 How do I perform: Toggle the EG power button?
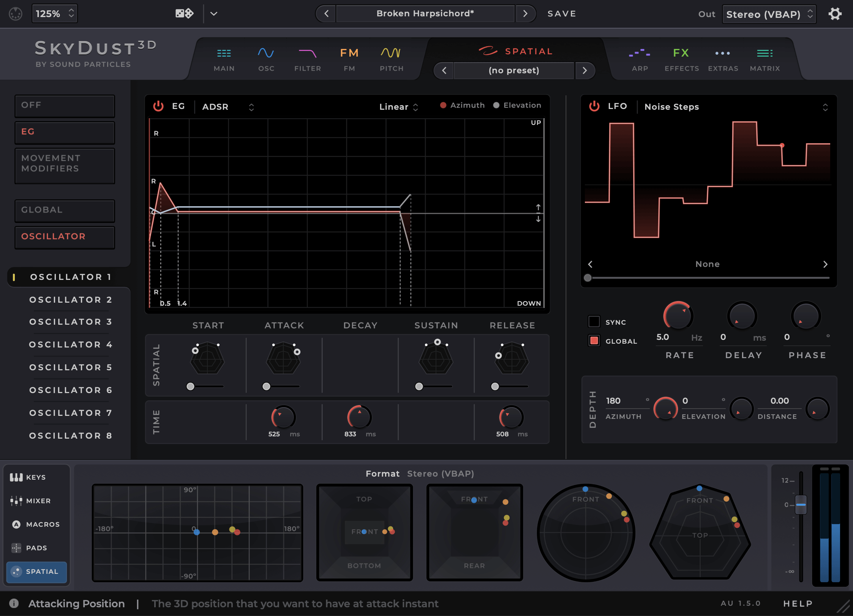158,106
